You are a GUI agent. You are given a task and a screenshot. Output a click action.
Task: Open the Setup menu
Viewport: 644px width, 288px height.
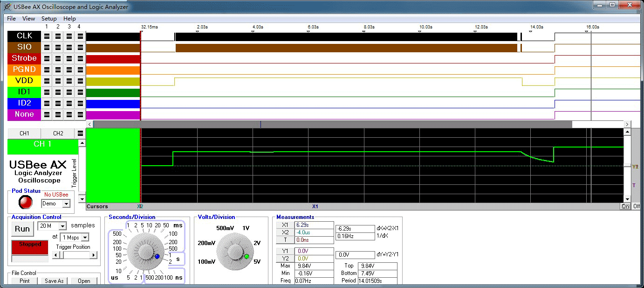pos(49,19)
